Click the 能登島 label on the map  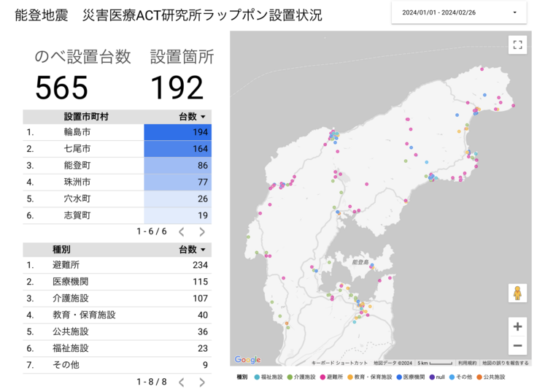tap(360, 262)
